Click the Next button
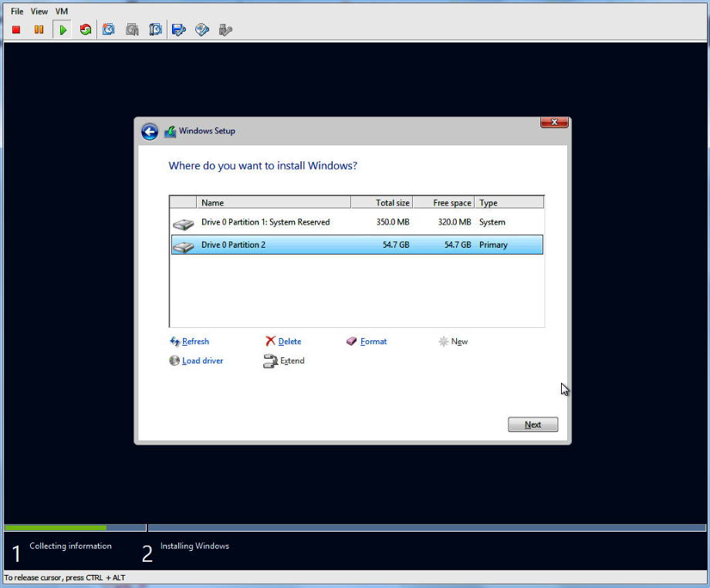This screenshot has width=710, height=588. [532, 425]
